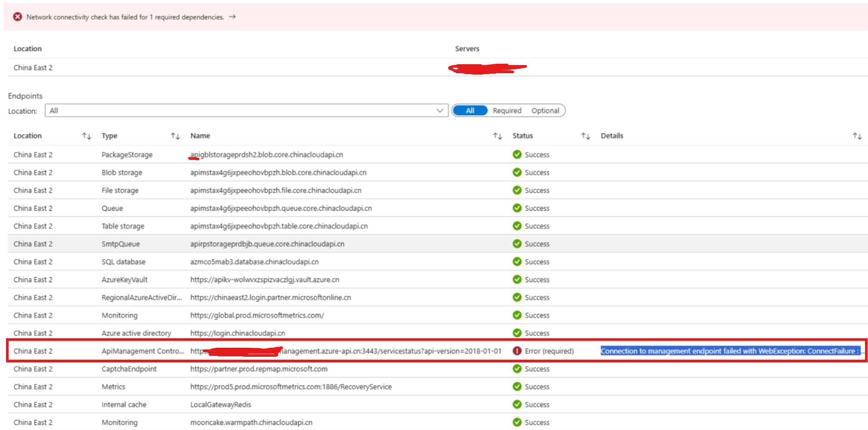
Task: Click the success checkmark for PackageStorage row
Action: (517, 155)
